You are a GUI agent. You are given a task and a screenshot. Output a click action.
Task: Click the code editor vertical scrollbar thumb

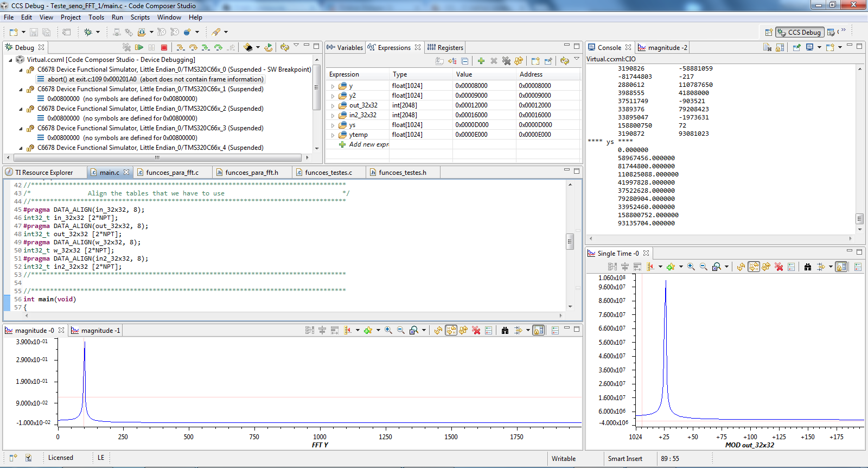570,242
